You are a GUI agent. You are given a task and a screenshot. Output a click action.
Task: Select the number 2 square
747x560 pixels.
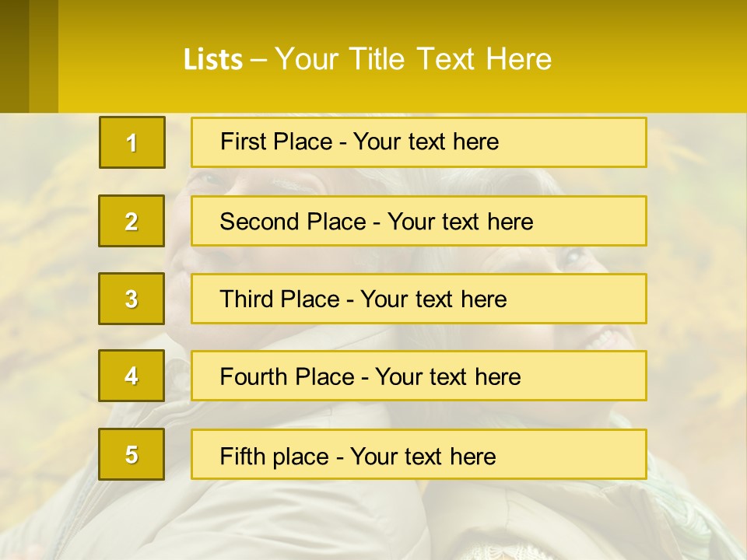pos(132,221)
